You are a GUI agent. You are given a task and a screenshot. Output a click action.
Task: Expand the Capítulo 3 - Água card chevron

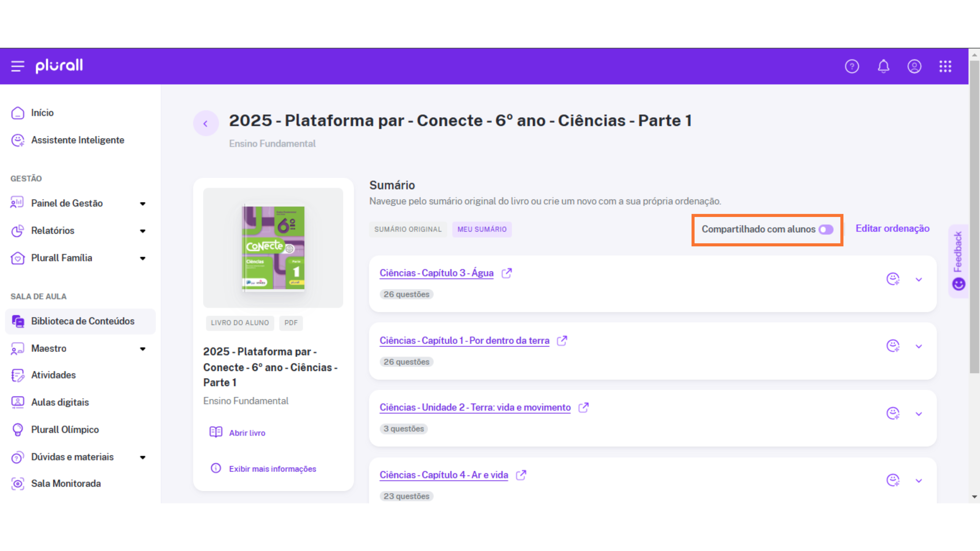tap(919, 280)
